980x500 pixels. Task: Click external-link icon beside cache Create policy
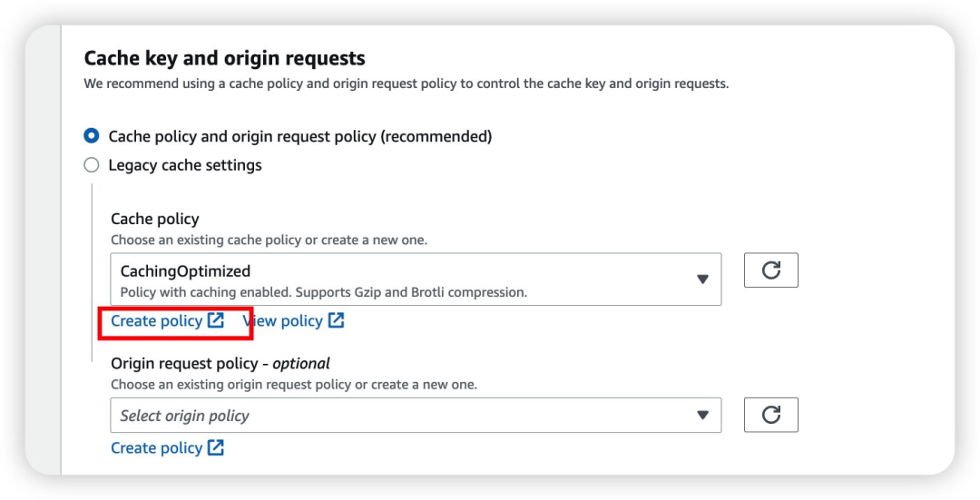click(215, 320)
